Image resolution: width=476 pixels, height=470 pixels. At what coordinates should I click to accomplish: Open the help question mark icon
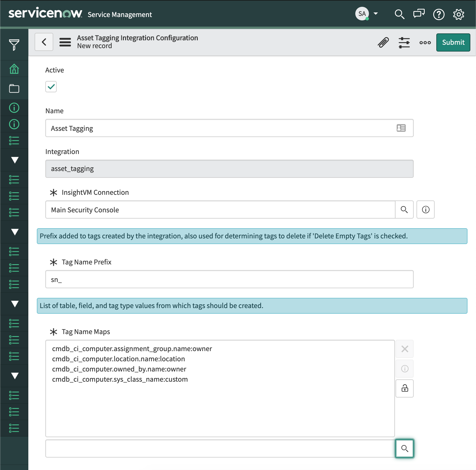tap(439, 14)
